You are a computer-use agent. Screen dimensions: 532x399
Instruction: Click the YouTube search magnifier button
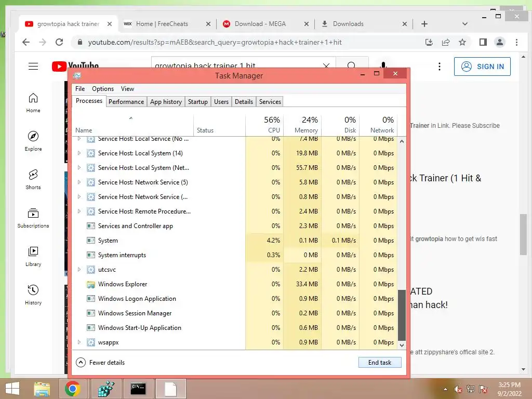tap(352, 65)
